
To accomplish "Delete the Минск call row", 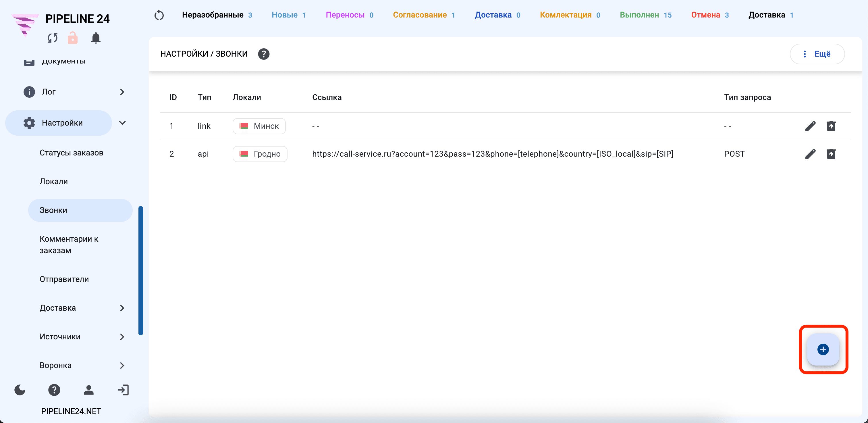I will click(831, 126).
